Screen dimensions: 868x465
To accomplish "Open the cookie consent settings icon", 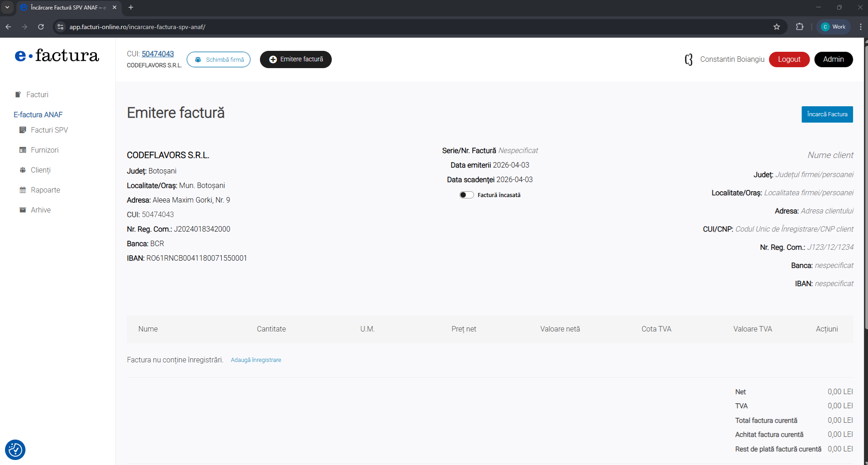I will 15,450.
